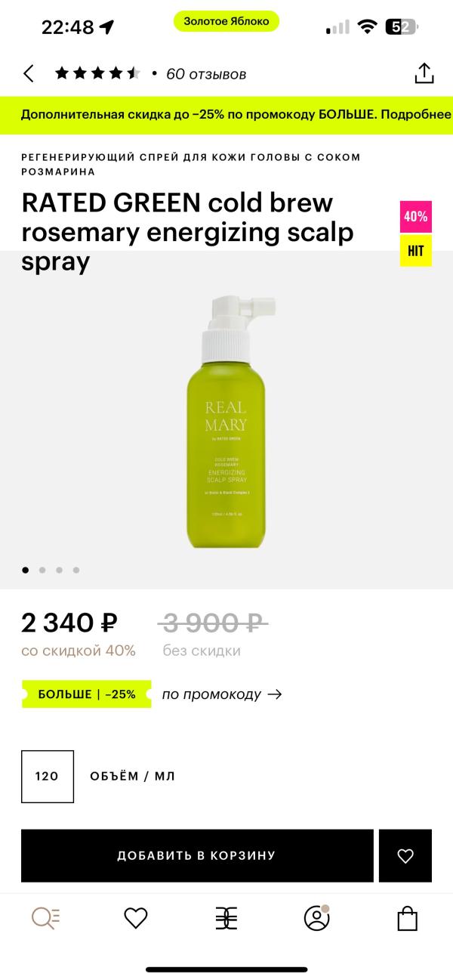Open Подробнее in the green promo banner
This screenshot has height=980, width=453.
(416, 116)
